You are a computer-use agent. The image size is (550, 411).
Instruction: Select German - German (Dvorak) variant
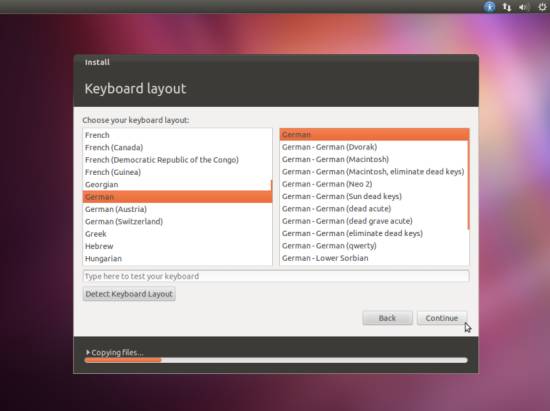click(x=374, y=147)
